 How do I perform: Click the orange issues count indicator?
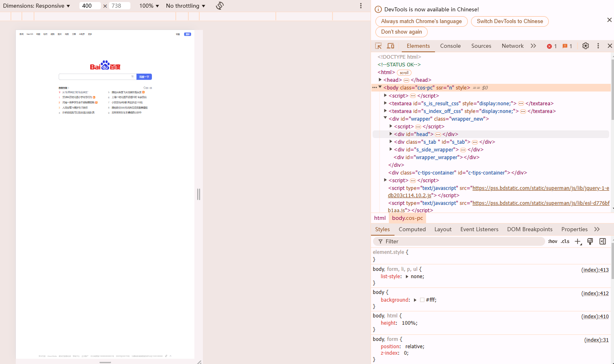567,46
